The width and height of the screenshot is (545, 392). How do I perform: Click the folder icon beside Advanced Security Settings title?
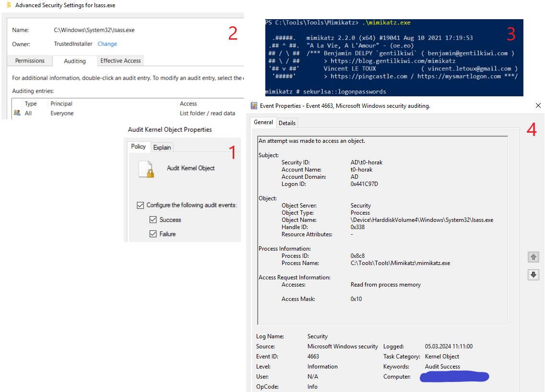[9, 5]
